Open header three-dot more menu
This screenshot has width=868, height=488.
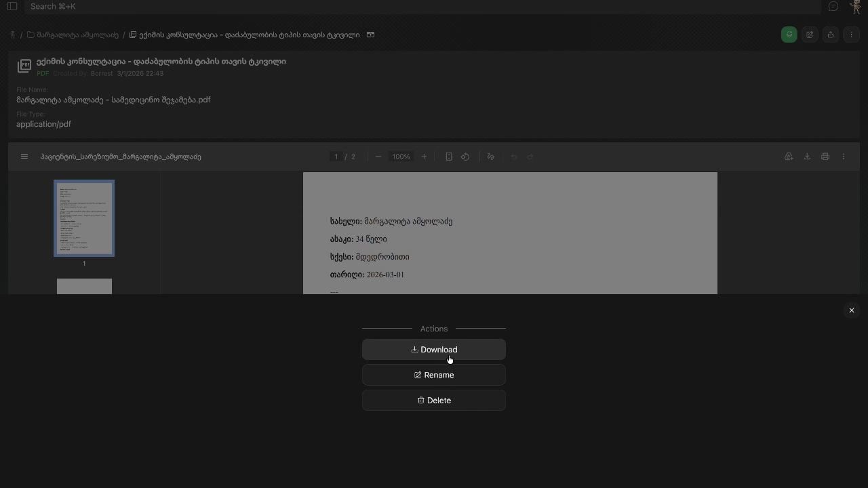[x=852, y=35]
